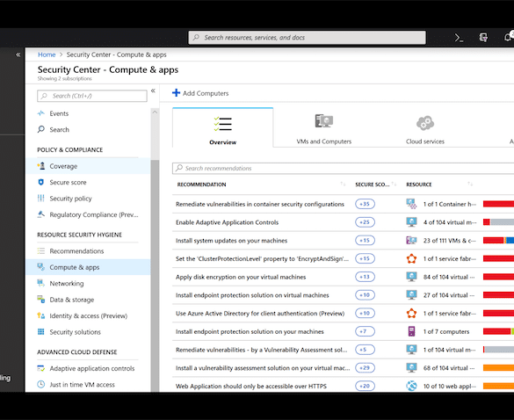Click the +13 secure score badge
The image size is (514, 420).
[365, 277]
